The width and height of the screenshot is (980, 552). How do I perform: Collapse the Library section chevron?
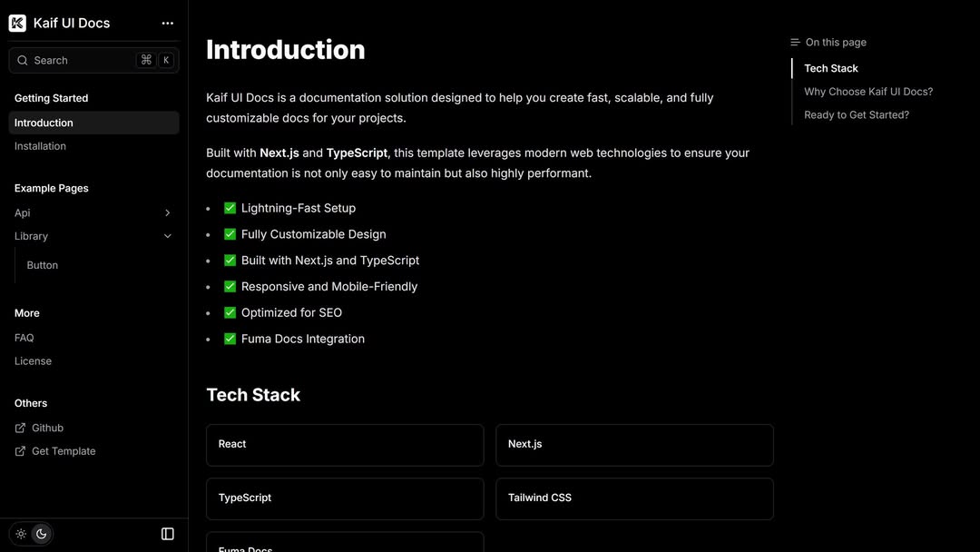tap(167, 236)
